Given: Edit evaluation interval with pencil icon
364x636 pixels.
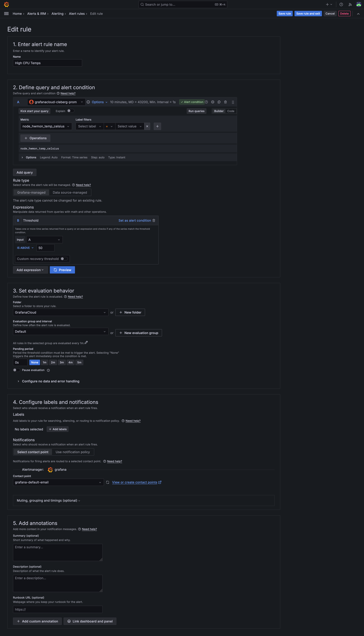Looking at the screenshot, I should pyautogui.click(x=86, y=342).
